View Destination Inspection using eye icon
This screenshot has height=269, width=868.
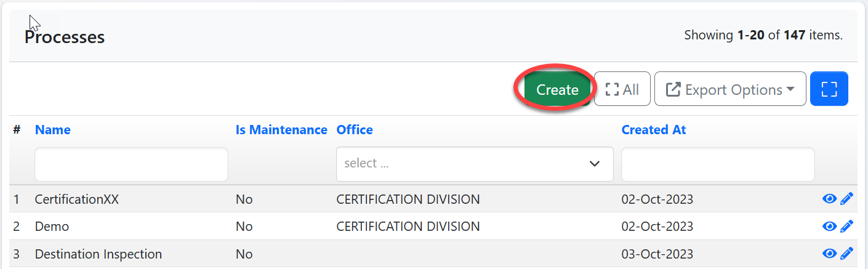(x=829, y=254)
